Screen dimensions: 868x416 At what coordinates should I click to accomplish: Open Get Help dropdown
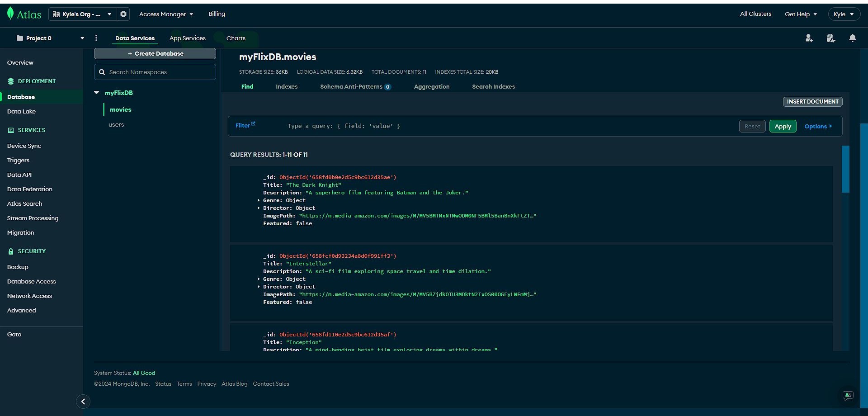[801, 14]
